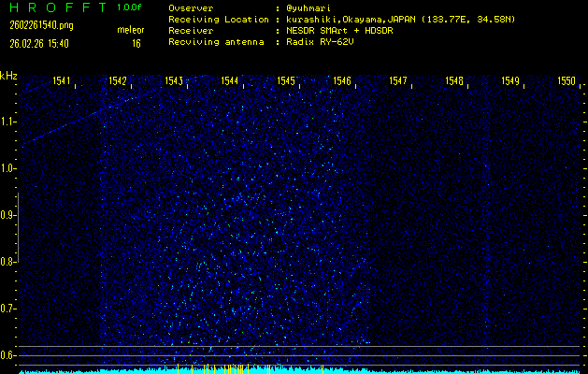This screenshot has width=588, height=374.
Task: Click the Radix RY-62V antenna value
Action: (x=320, y=42)
